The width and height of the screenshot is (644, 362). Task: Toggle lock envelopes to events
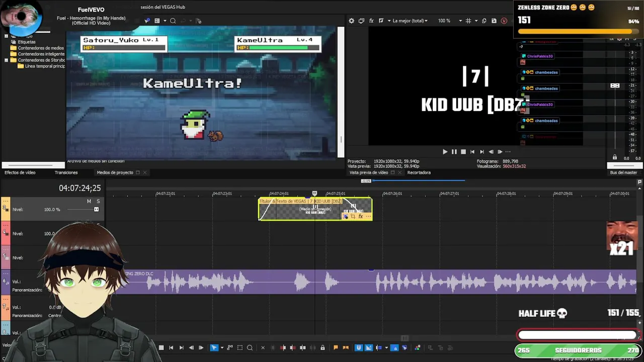pyautogui.click(x=394, y=347)
